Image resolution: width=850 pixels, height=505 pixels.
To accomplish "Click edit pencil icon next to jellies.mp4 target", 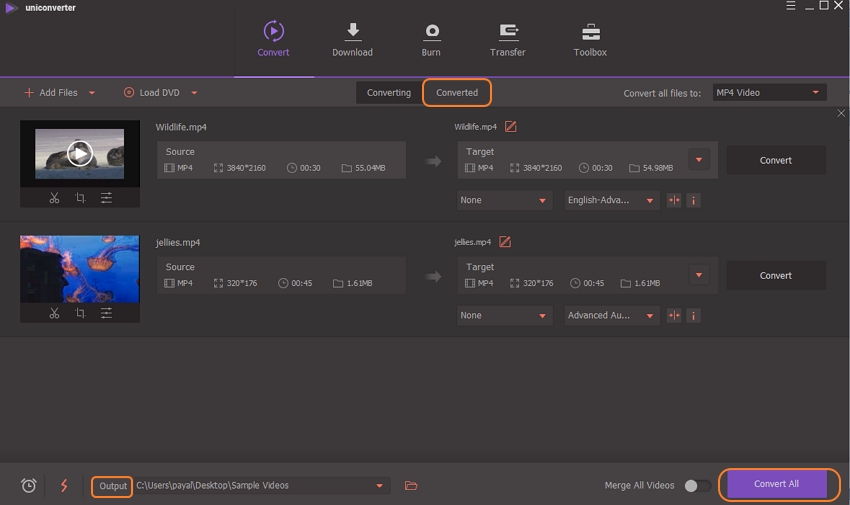I will click(505, 242).
